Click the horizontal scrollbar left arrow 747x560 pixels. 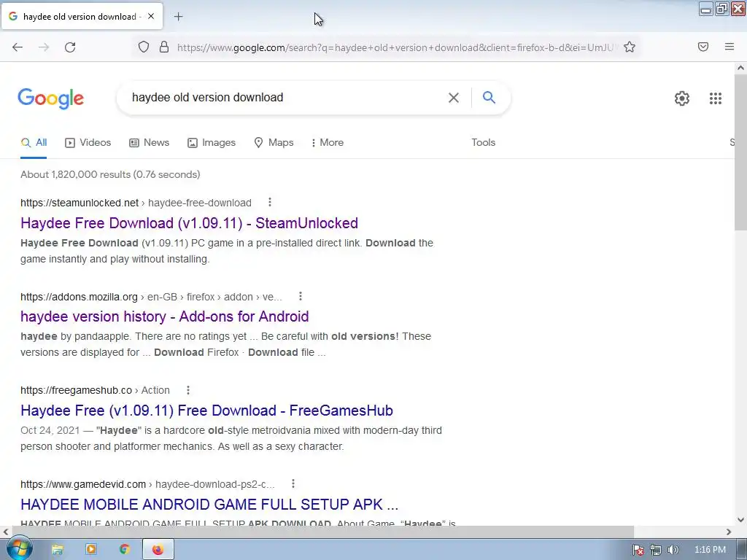click(x=6, y=532)
